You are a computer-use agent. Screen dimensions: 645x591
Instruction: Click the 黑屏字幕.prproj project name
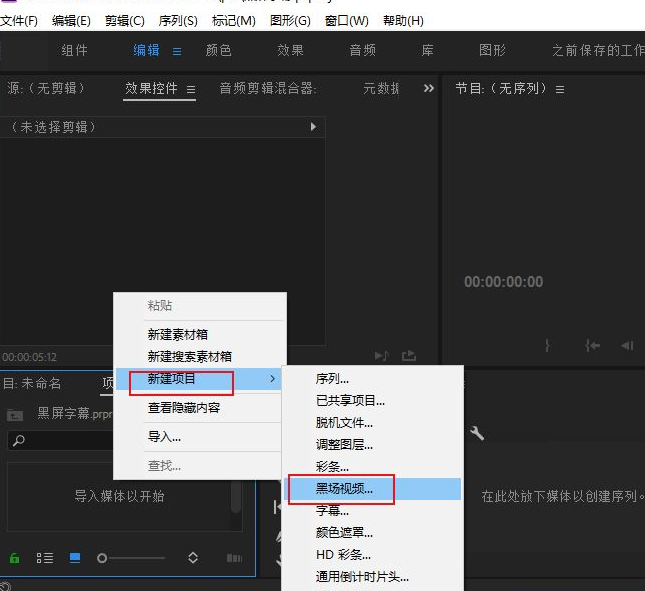click(75, 413)
